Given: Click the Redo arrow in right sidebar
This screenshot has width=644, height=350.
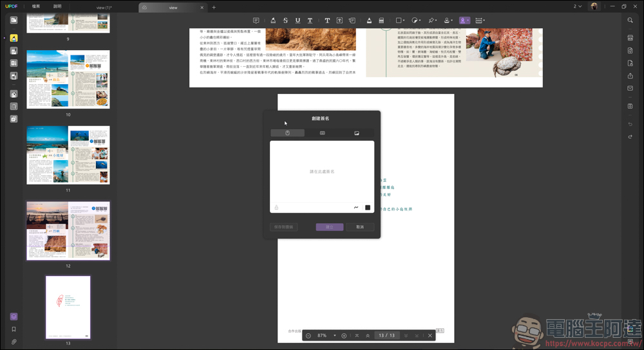Looking at the screenshot, I should click(x=630, y=136).
